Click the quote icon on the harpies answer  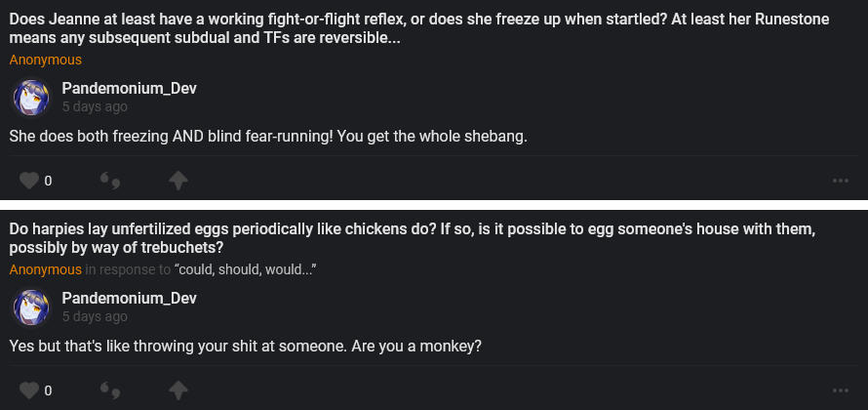111,390
